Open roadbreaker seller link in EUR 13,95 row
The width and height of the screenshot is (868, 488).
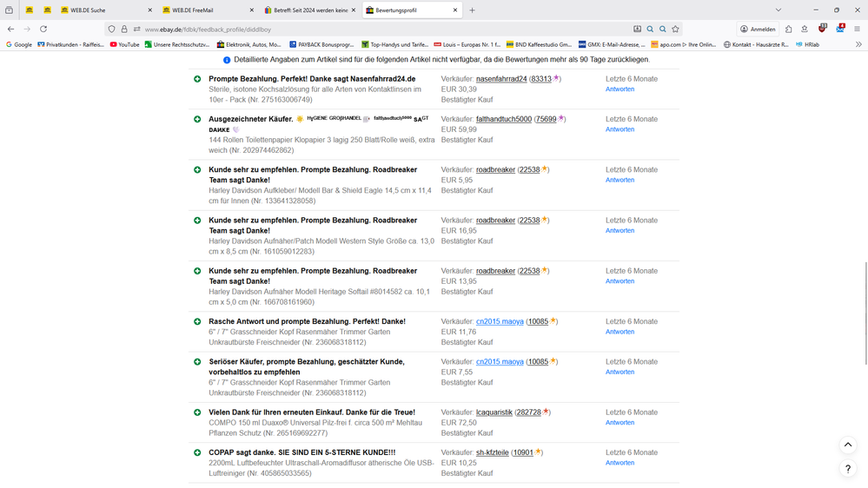(495, 271)
